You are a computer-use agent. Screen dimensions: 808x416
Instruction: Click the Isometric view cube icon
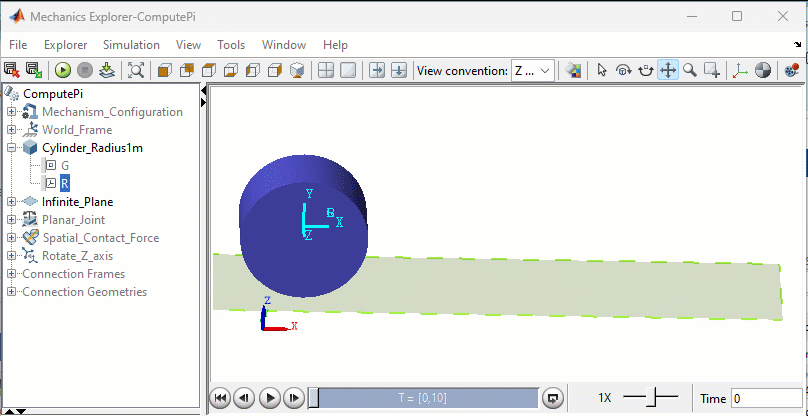tap(297, 70)
